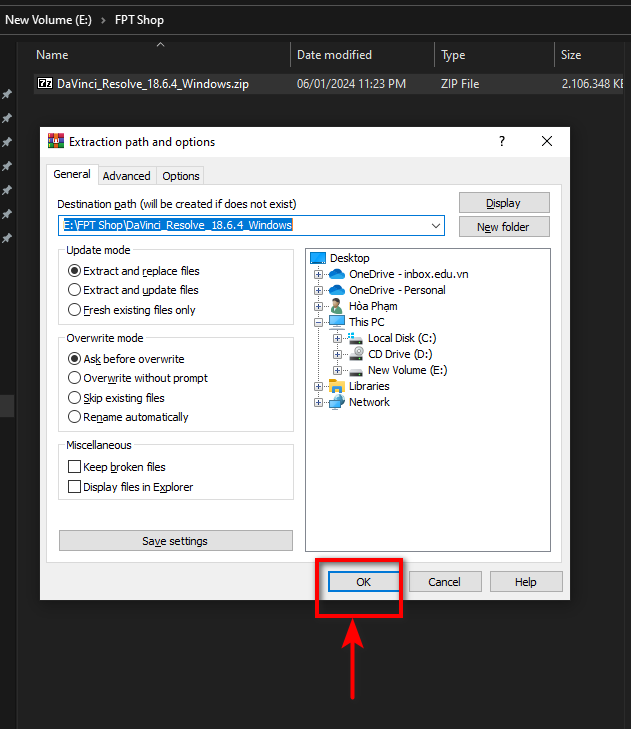Open the Destination path dropdown arrow
This screenshot has width=631, height=729.
(x=436, y=225)
